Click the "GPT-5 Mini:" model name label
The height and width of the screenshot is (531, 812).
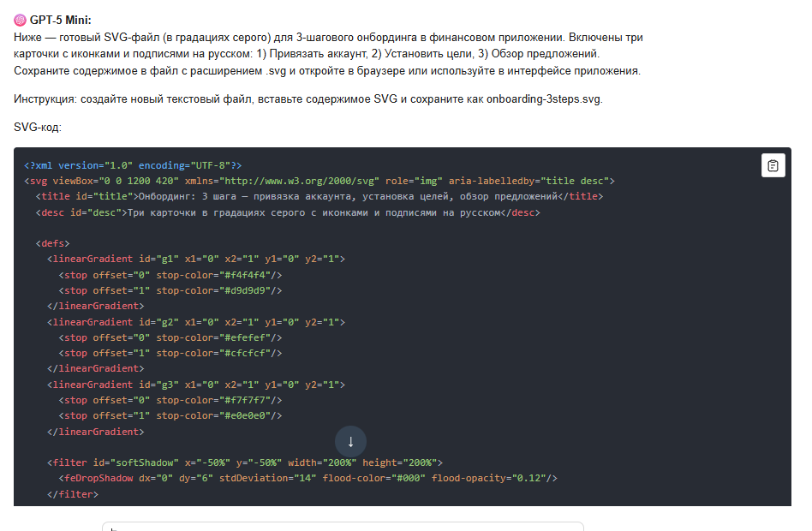[61, 20]
